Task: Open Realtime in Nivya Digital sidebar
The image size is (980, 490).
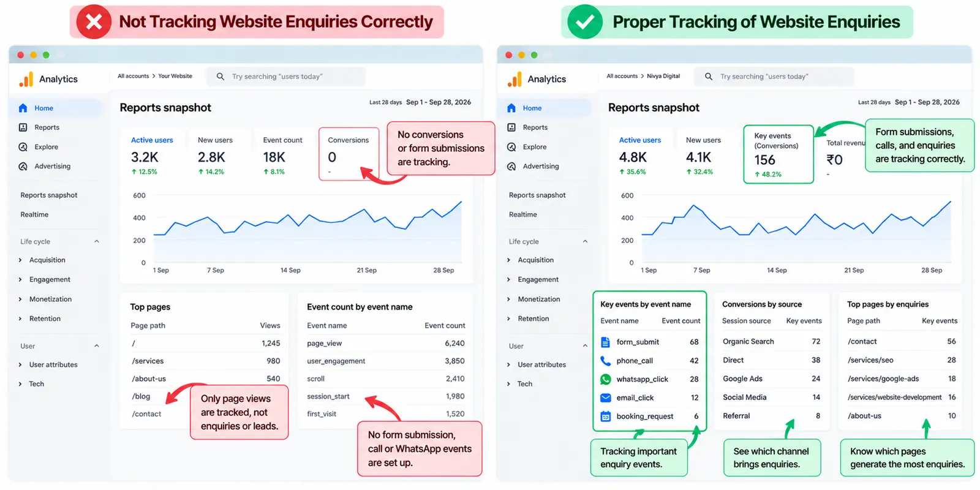Action: coord(523,215)
